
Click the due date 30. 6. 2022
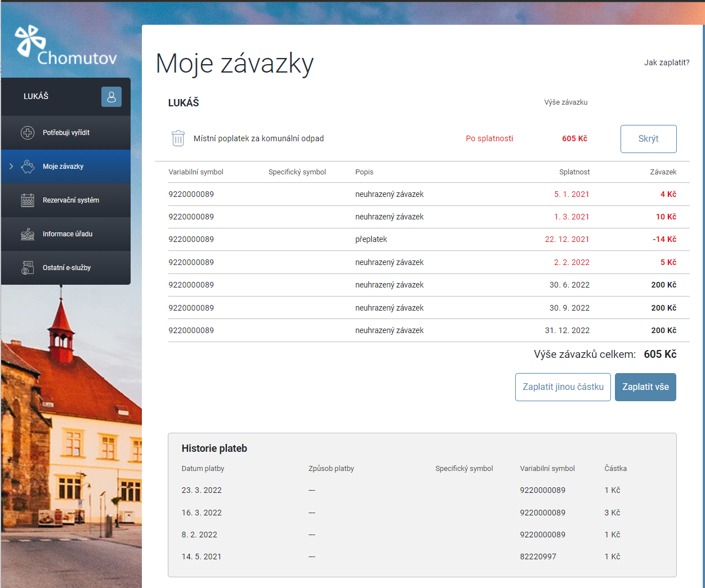pyautogui.click(x=569, y=285)
